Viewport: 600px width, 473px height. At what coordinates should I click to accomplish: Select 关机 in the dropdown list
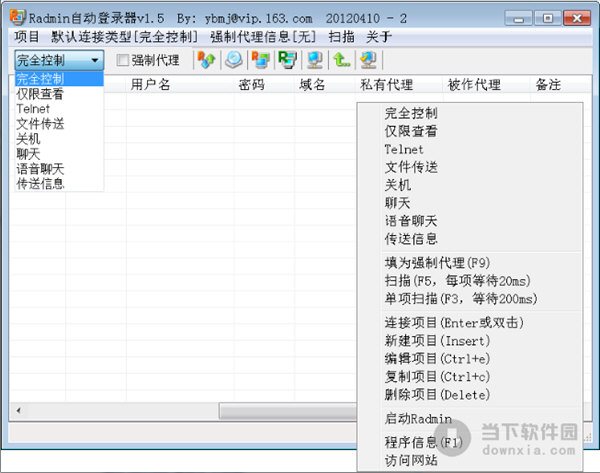59,139
